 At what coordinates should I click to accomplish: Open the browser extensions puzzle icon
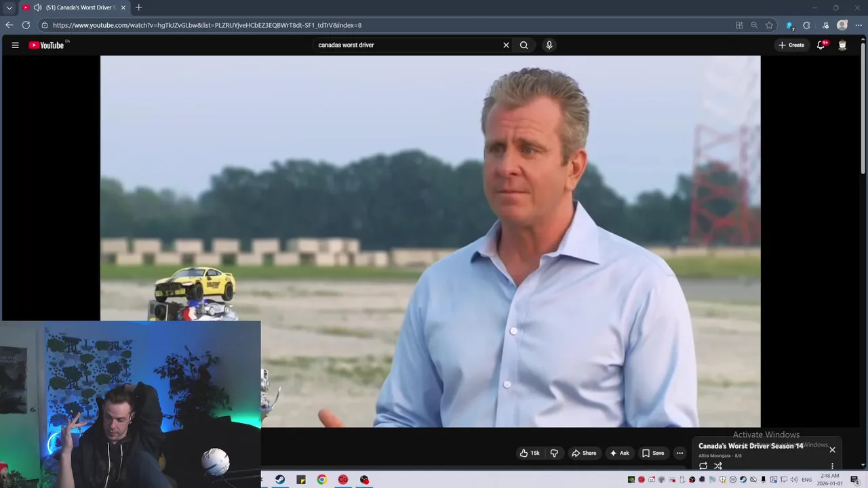point(806,25)
